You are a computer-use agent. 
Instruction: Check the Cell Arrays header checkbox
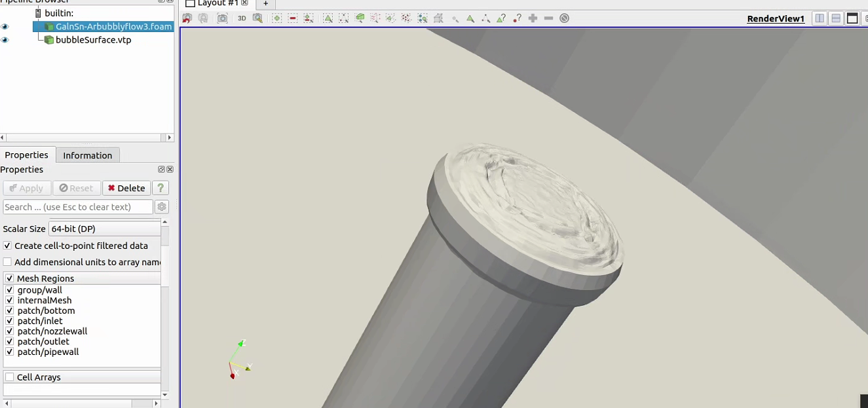[x=10, y=377]
